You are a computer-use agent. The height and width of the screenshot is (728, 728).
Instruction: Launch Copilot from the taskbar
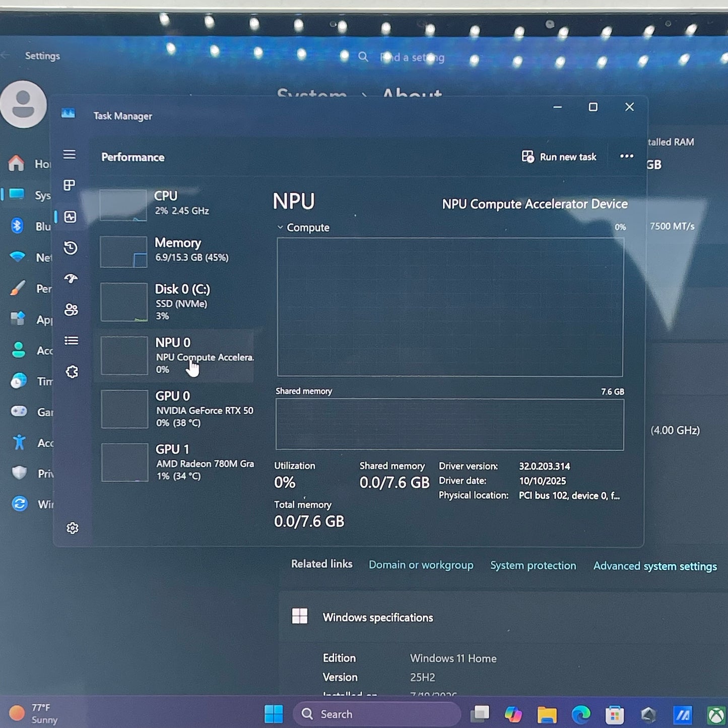coord(513,714)
